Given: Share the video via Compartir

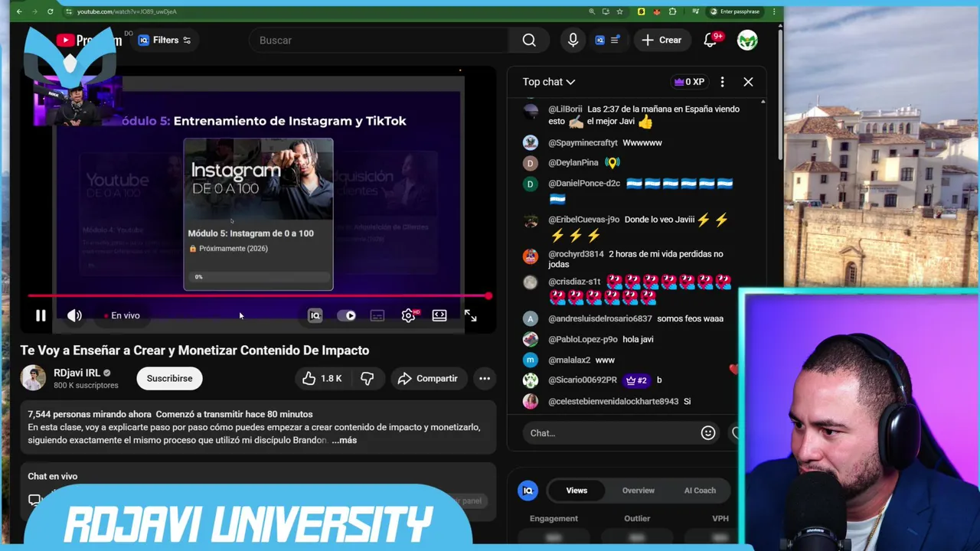Looking at the screenshot, I should 429,378.
